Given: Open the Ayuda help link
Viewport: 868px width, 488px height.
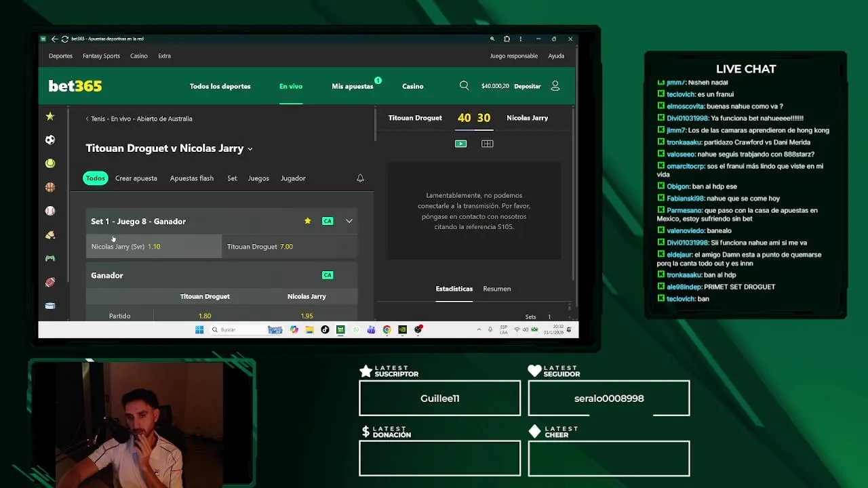Looking at the screenshot, I should [556, 56].
